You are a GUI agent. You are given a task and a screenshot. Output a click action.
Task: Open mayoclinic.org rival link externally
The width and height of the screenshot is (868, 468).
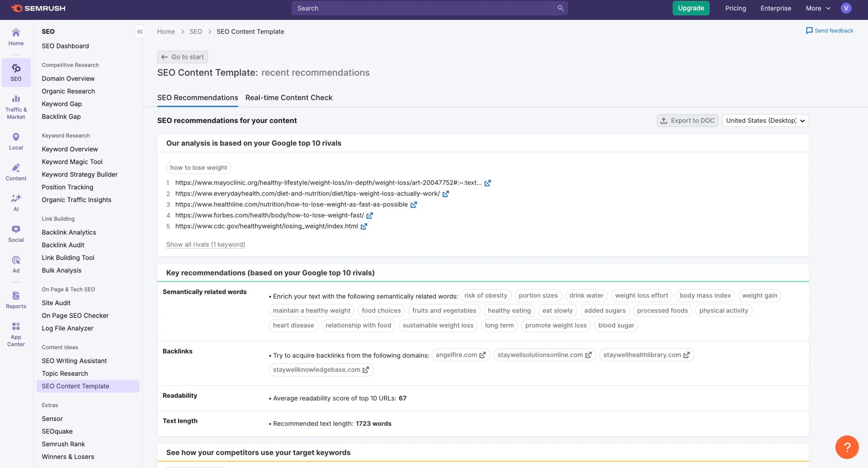pos(488,183)
